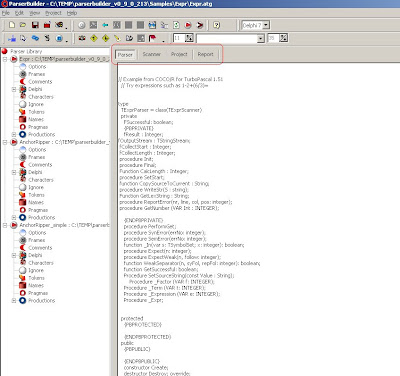Open the Edit menu
The width and height of the screenshot is (400, 376).
click(x=19, y=13)
